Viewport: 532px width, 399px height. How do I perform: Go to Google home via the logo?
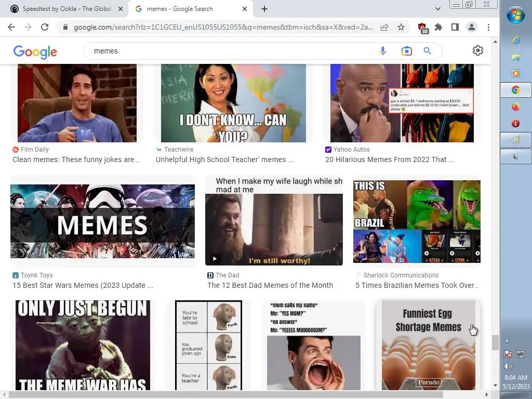pos(35,52)
